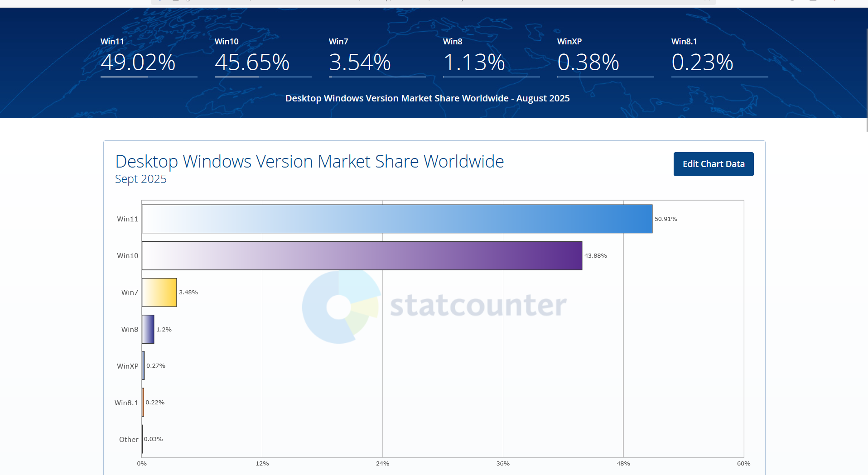Click the 50.91% value label
This screenshot has width=868, height=475.
tap(665, 219)
